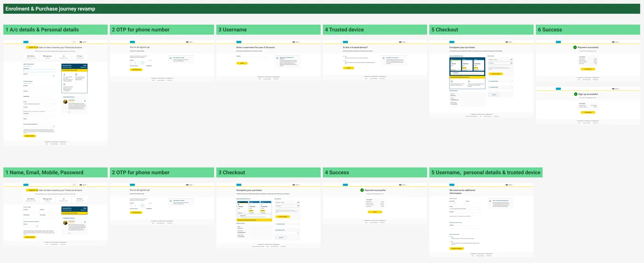Open language selector in 5 Checkout frame header
The width and height of the screenshot is (644, 263).
click(510, 42)
